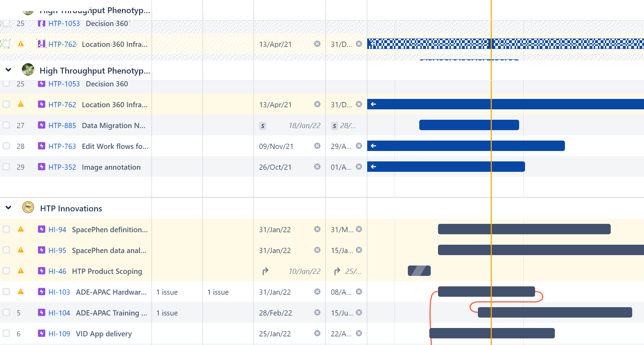Click the warning icon on HI-46 row
Viewport: 644px width, 345px height.
21,271
